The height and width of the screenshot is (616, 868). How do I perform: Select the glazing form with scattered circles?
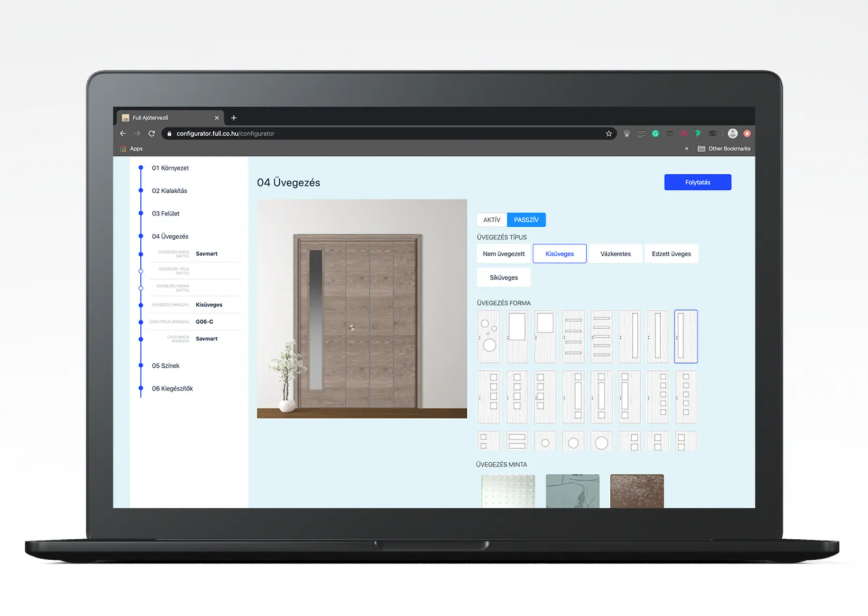tap(489, 337)
